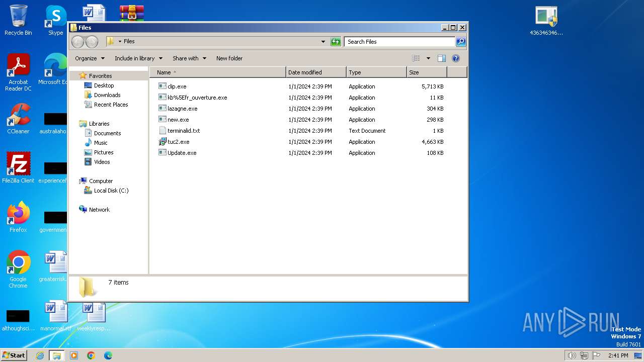Open the Organize dropdown menu
644x362 pixels.
[90, 58]
